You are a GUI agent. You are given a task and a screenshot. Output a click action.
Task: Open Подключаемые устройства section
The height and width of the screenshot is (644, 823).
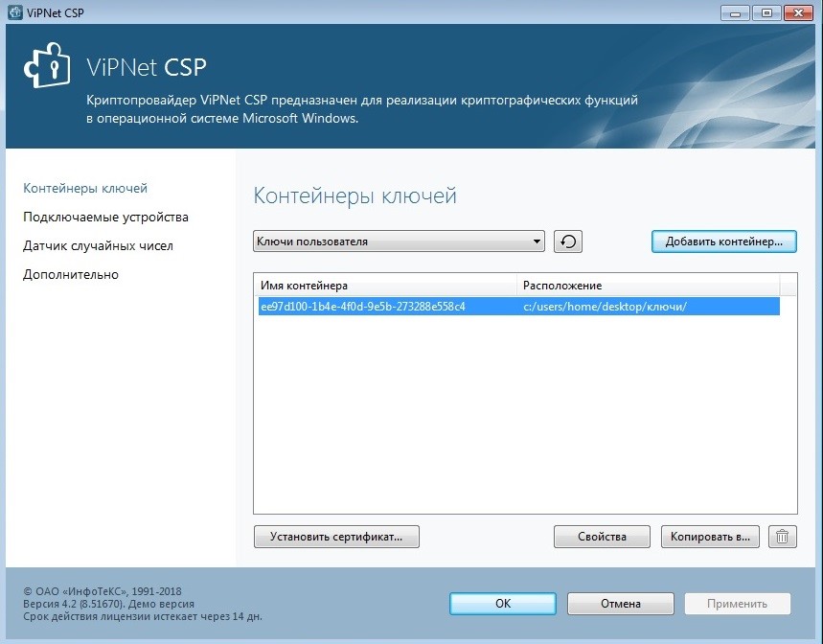[105, 217]
